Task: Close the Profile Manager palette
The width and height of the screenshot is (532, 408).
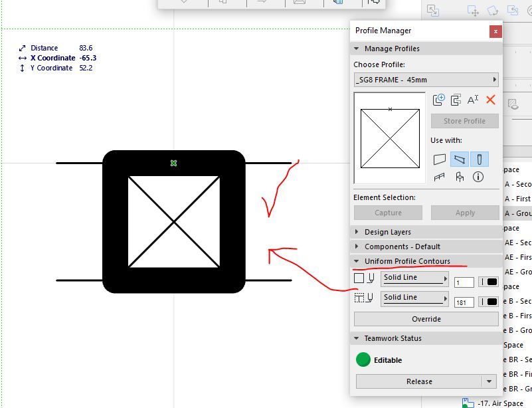Action: pos(495,32)
